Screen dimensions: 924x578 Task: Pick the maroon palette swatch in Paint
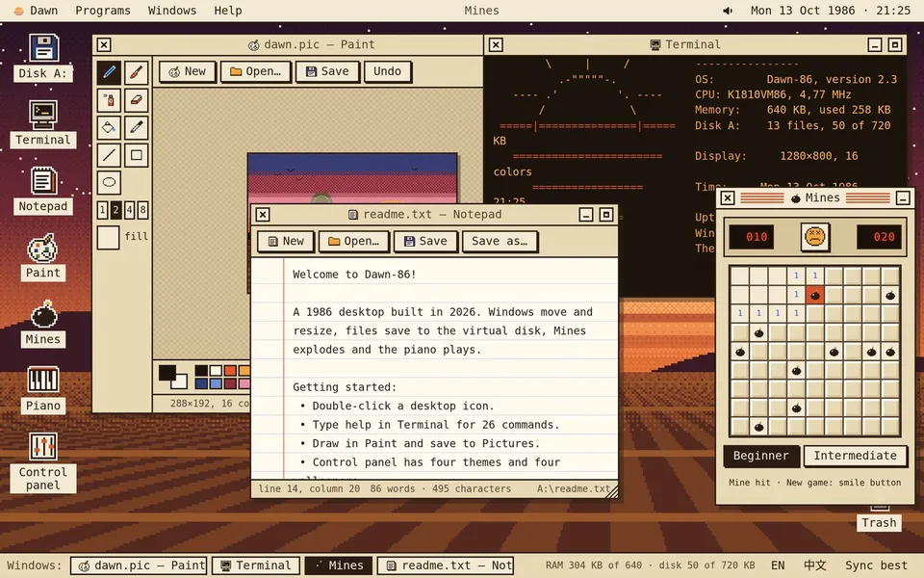pos(230,383)
